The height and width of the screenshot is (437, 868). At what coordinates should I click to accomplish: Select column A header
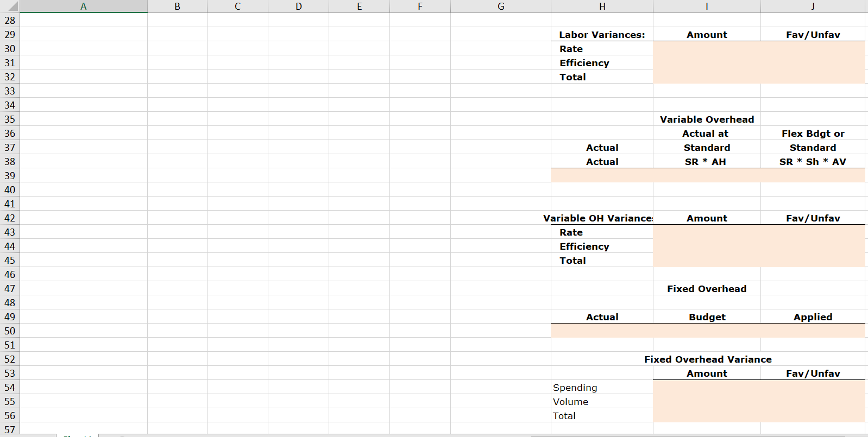[83, 7]
